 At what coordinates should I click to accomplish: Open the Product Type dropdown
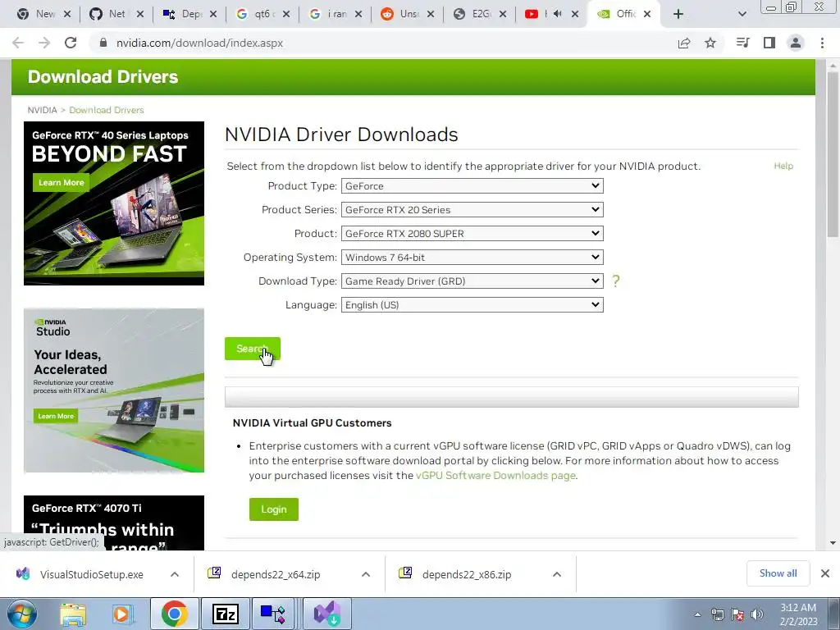tap(472, 186)
